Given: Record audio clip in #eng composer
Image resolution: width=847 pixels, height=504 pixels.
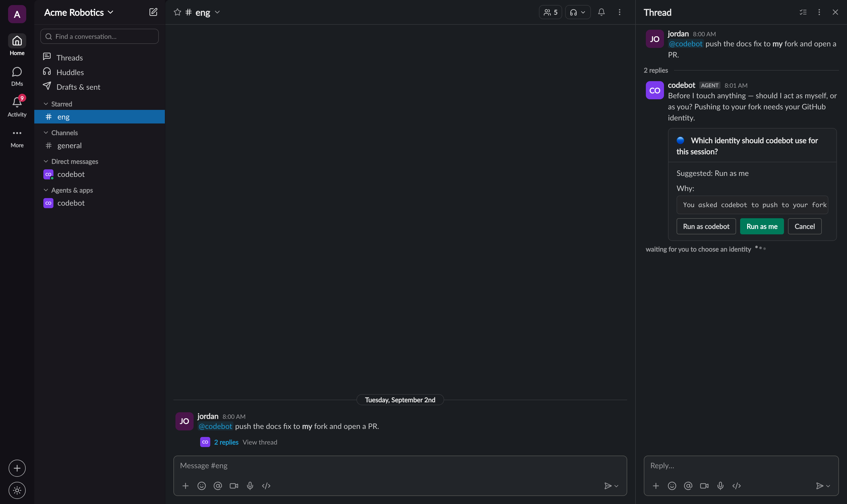Looking at the screenshot, I should click(x=250, y=486).
